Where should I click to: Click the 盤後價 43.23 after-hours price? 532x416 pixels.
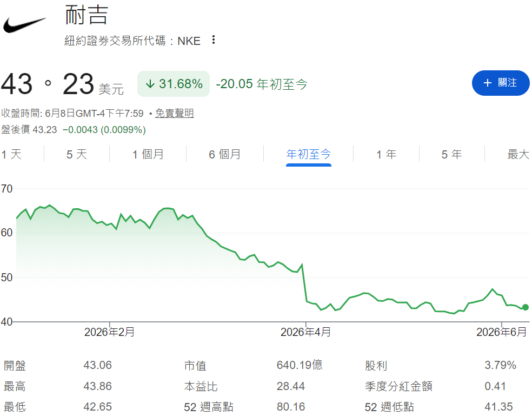(x=29, y=130)
